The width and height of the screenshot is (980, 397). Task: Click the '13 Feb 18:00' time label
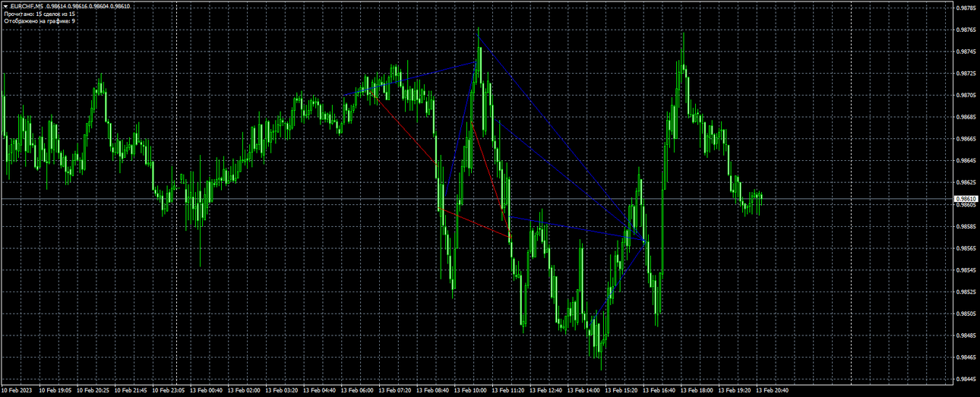click(696, 390)
